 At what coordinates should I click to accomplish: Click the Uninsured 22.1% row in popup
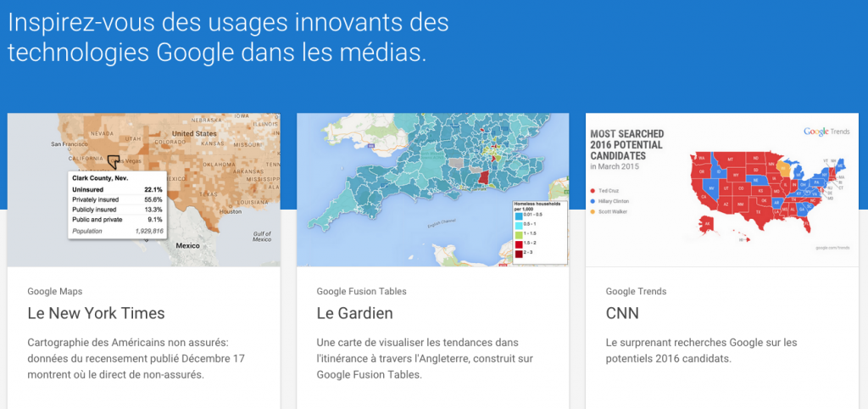[117, 189]
